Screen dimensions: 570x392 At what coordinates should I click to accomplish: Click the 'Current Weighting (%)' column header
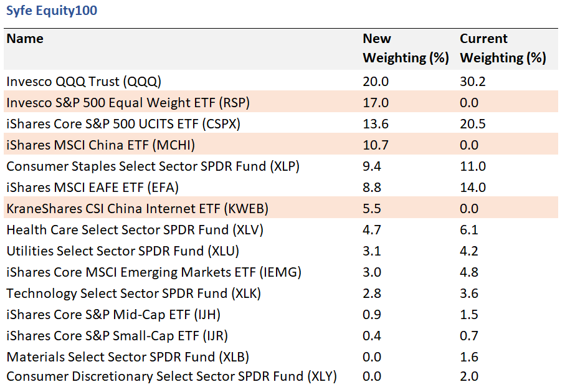point(503,49)
